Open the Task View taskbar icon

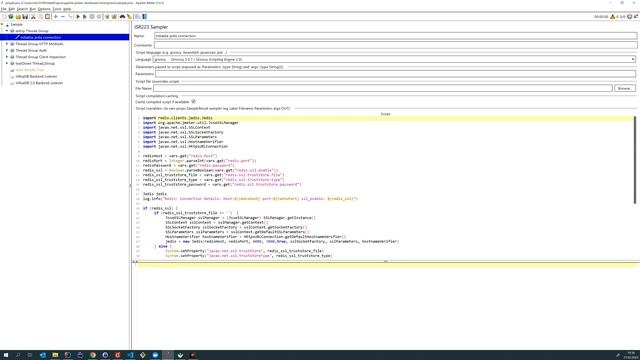30,355
